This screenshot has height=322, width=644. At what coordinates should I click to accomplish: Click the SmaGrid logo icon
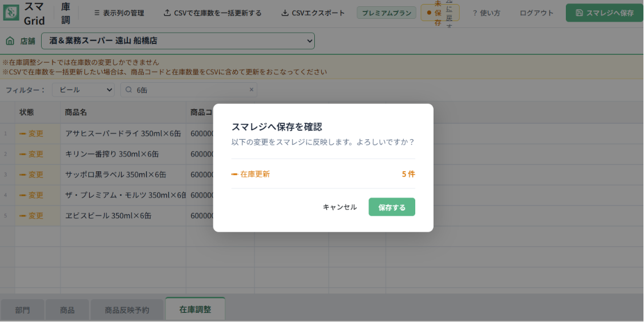(x=11, y=13)
